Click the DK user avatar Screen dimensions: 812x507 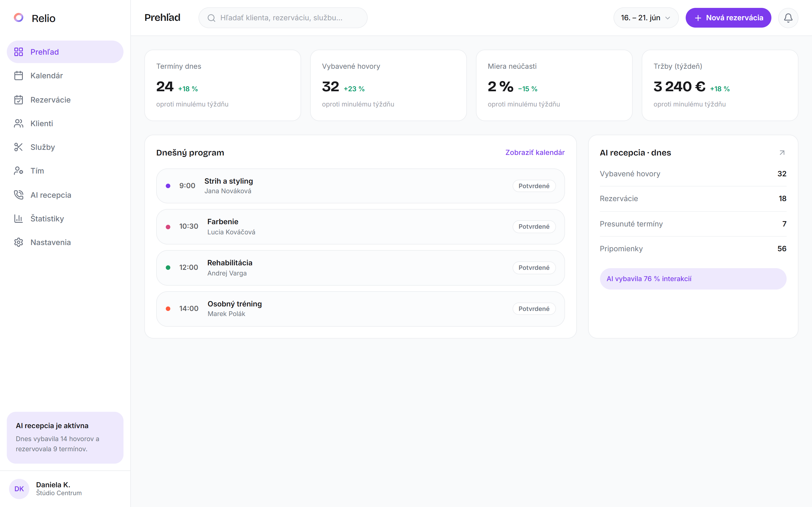coord(19,489)
